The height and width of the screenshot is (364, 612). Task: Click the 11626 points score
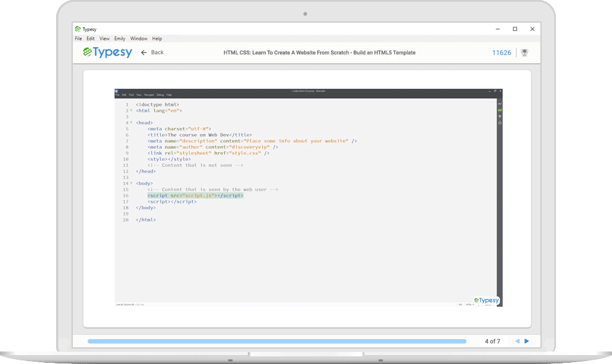click(502, 52)
